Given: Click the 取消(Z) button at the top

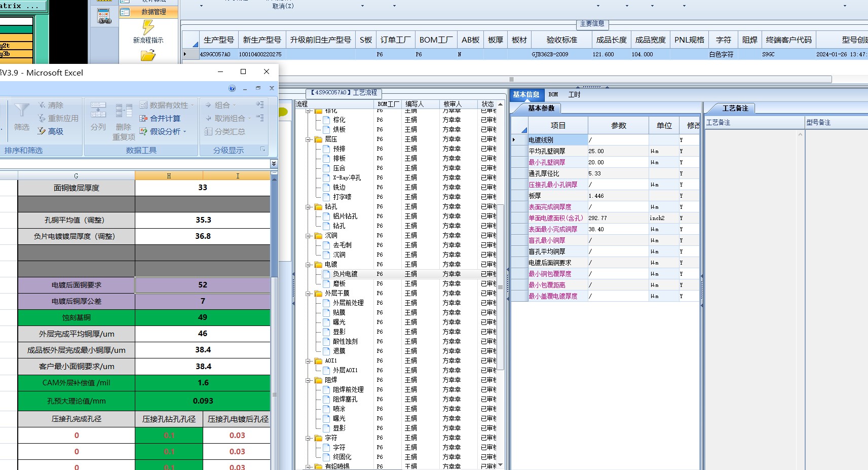Looking at the screenshot, I should tap(283, 6).
